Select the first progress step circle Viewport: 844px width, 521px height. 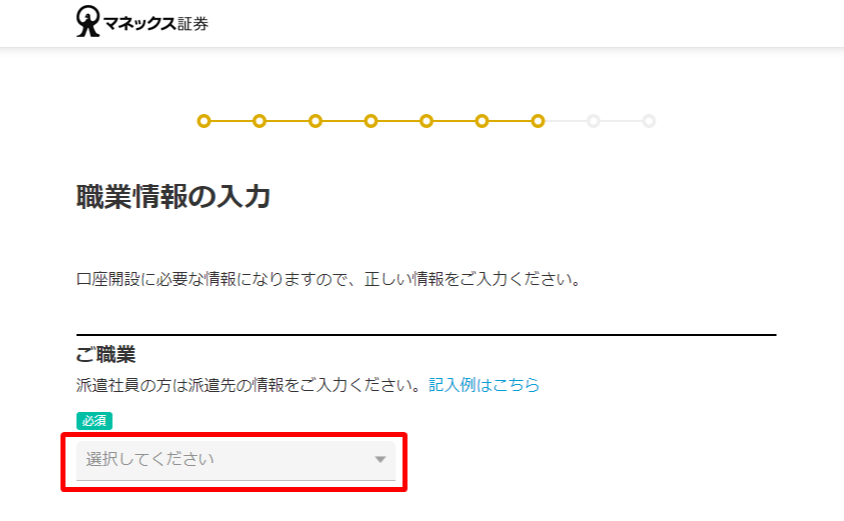pos(204,121)
